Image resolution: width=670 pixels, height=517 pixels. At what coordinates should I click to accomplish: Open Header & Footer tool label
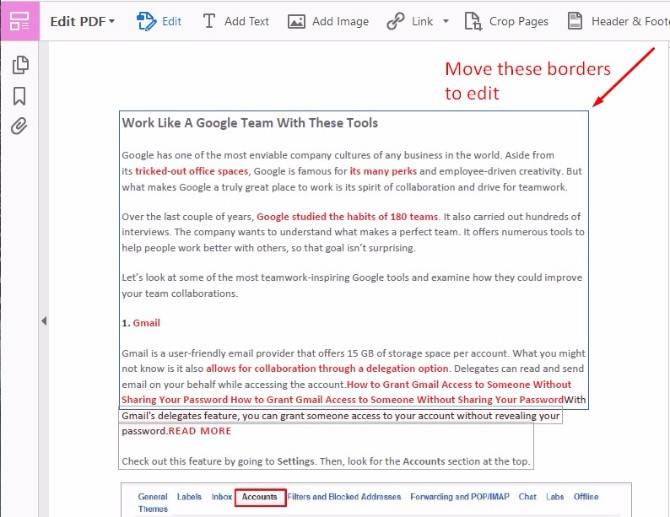[630, 21]
